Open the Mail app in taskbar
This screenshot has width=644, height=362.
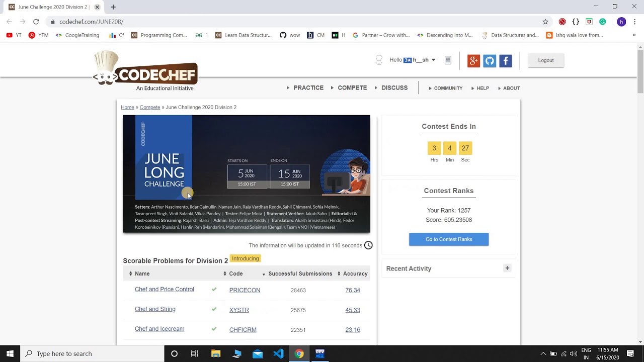258,353
